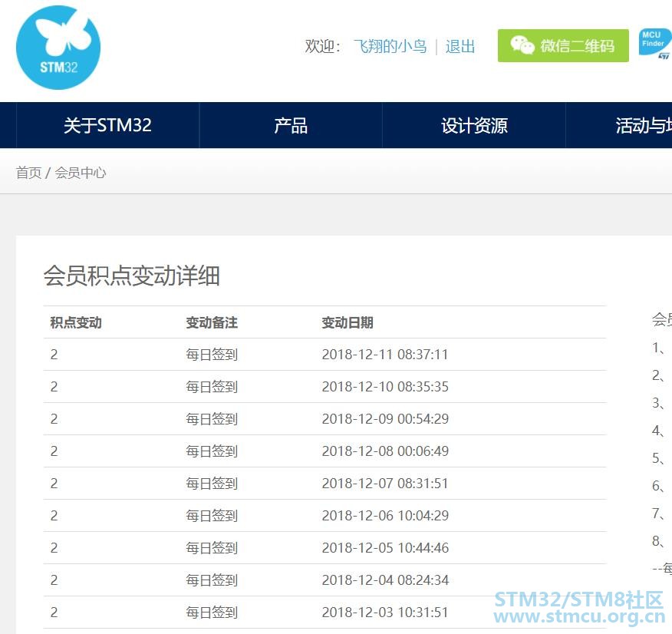Click 每日签到 in 2018-12-09 row
This screenshot has height=634, width=672.
(212, 419)
